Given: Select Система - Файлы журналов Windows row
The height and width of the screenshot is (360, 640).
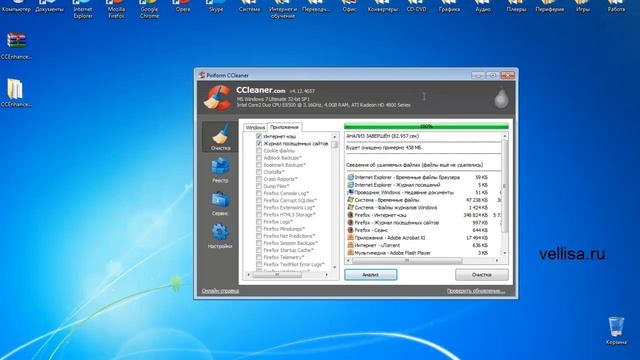Looking at the screenshot, I should (423, 207).
